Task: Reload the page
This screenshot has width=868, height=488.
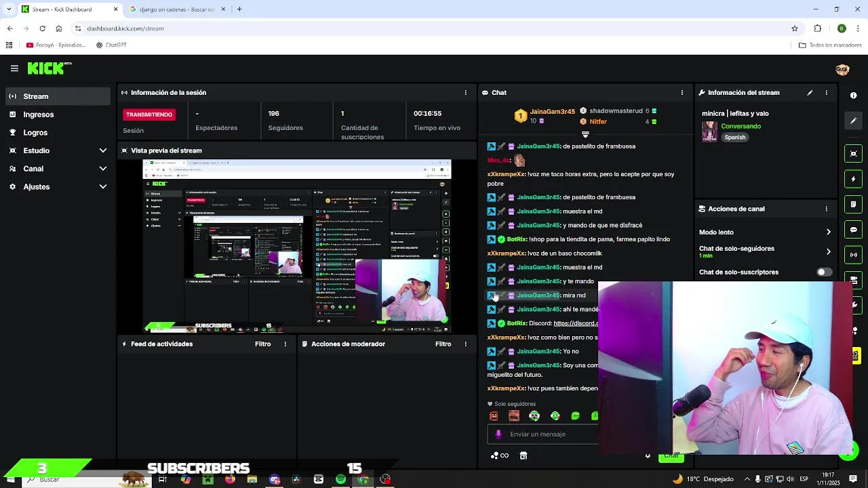Action: click(42, 28)
